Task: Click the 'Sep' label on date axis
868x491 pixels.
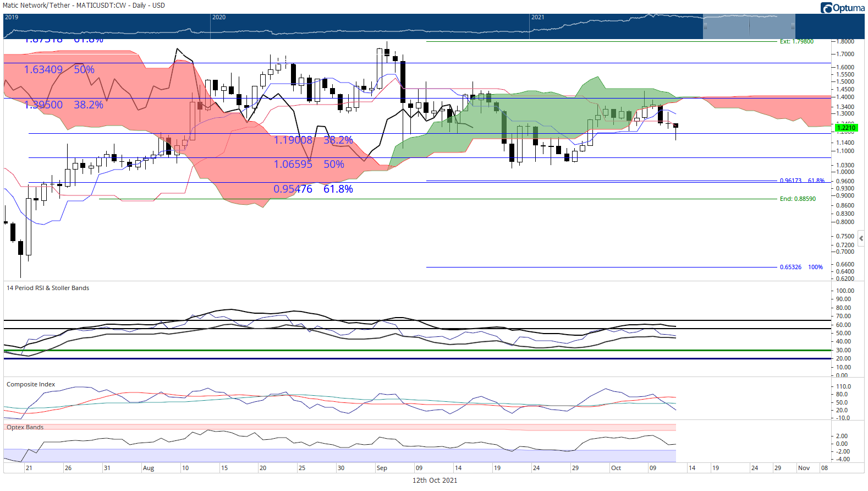Action: pyautogui.click(x=382, y=468)
